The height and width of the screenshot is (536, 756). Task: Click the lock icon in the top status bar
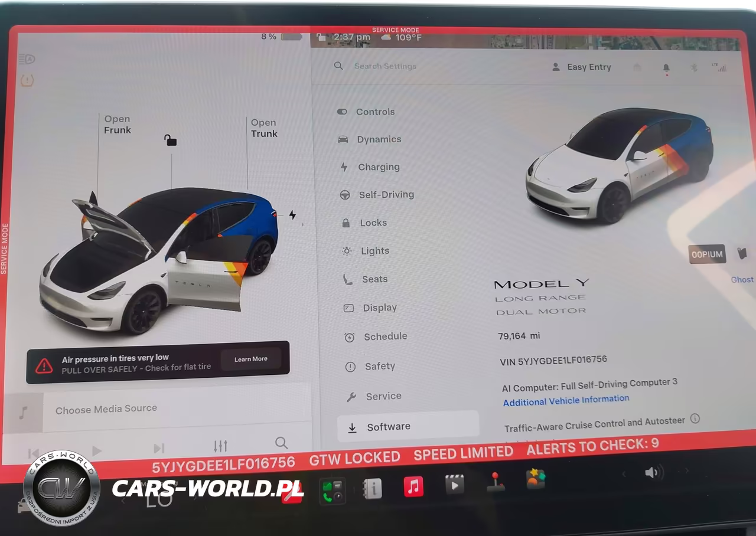pyautogui.click(x=321, y=38)
